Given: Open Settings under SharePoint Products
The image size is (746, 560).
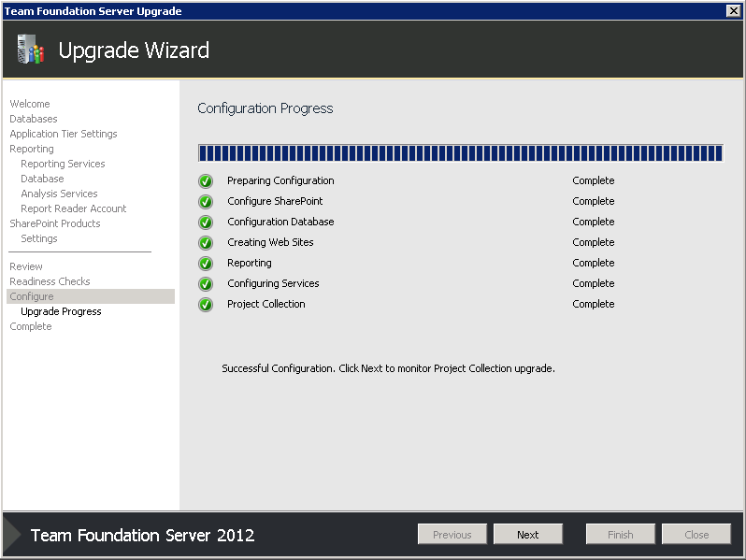Looking at the screenshot, I should 39,238.
